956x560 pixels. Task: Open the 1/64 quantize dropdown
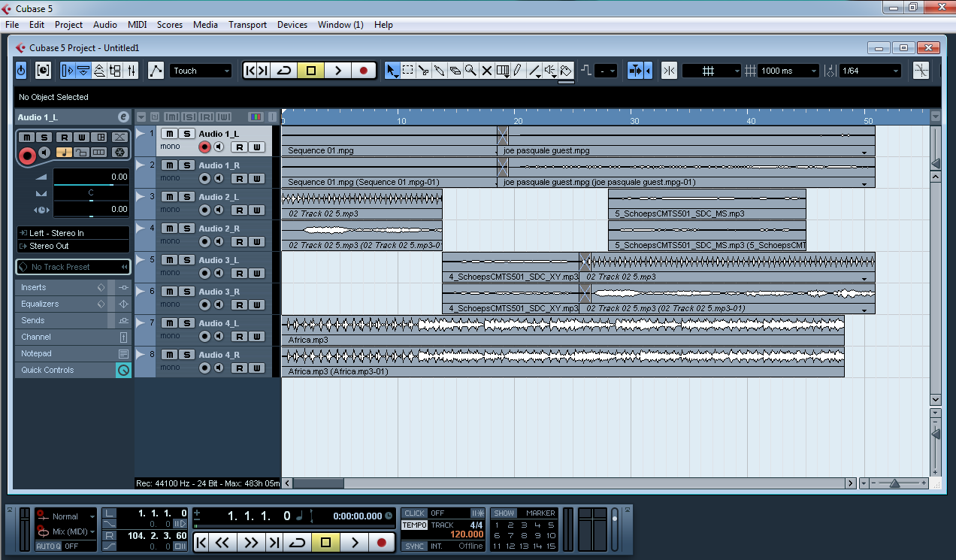coord(870,71)
